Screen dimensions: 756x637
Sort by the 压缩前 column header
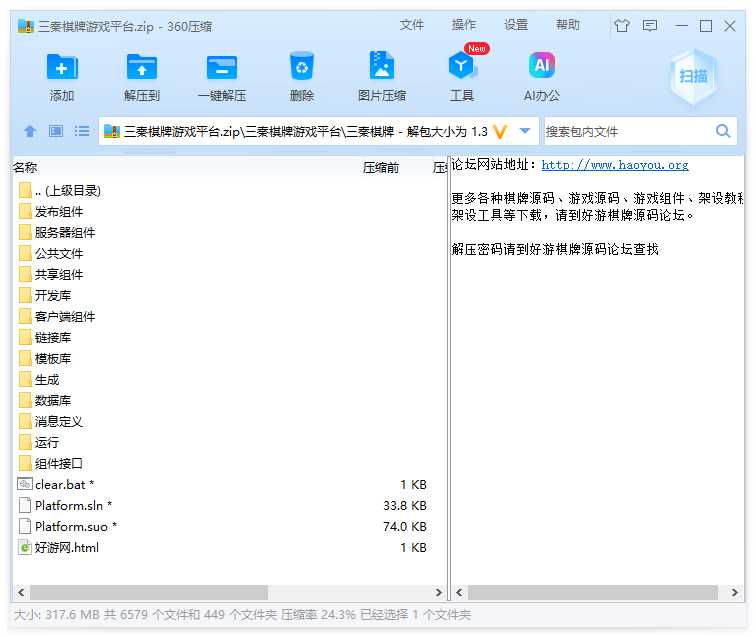381,167
